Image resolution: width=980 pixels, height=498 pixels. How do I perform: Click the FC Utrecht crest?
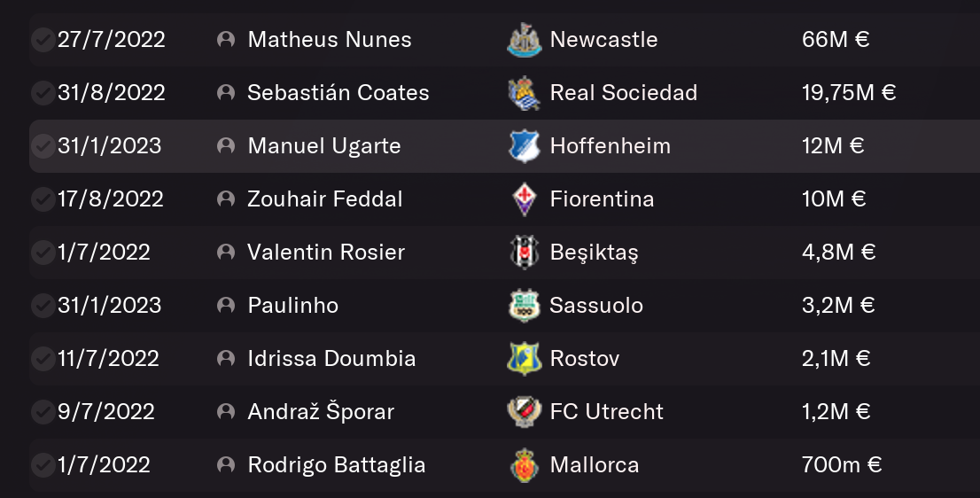(x=524, y=412)
